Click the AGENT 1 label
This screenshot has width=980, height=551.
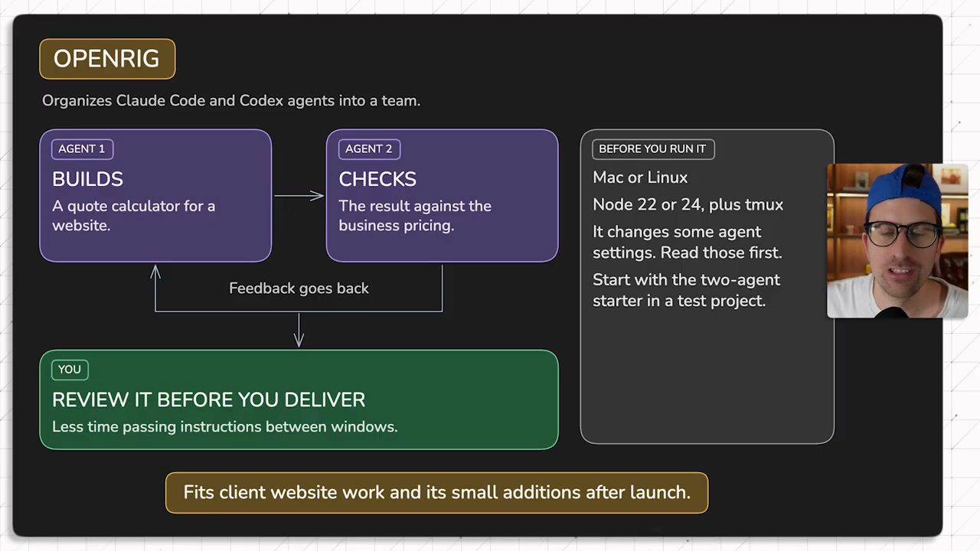click(x=82, y=148)
